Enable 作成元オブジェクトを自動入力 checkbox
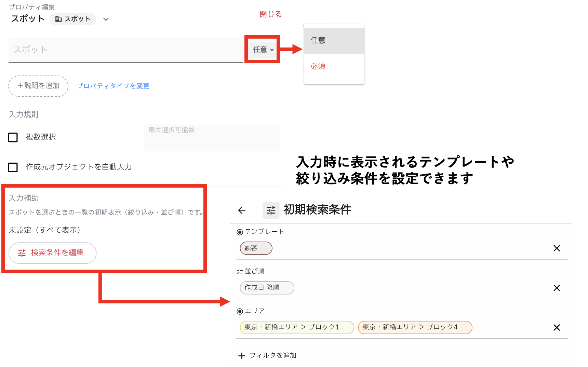This screenshot has height=367, width=588. coord(13,167)
